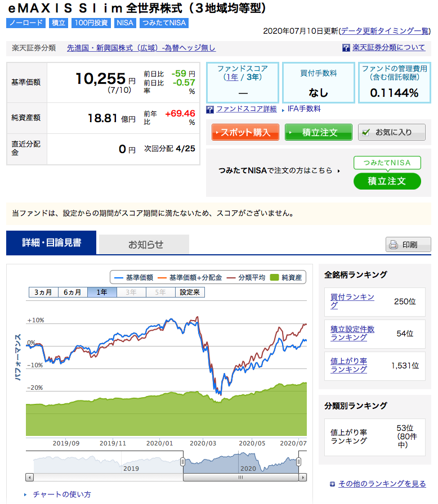Switch to the お知らせ tab

pyautogui.click(x=144, y=245)
